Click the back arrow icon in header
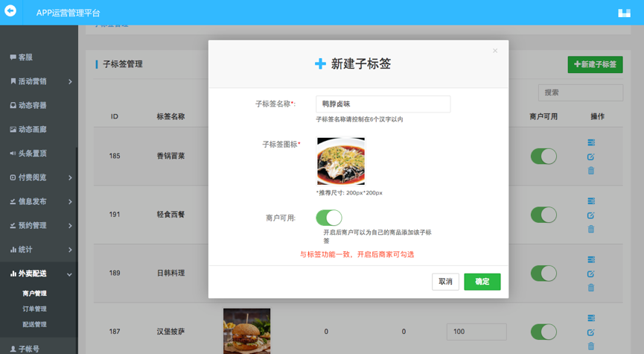This screenshot has height=354, width=644. point(10,11)
